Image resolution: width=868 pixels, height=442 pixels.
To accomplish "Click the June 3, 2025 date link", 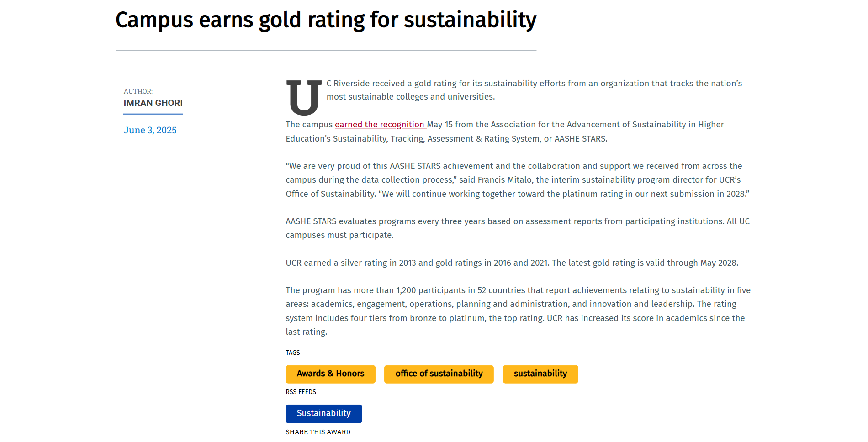I will click(150, 130).
